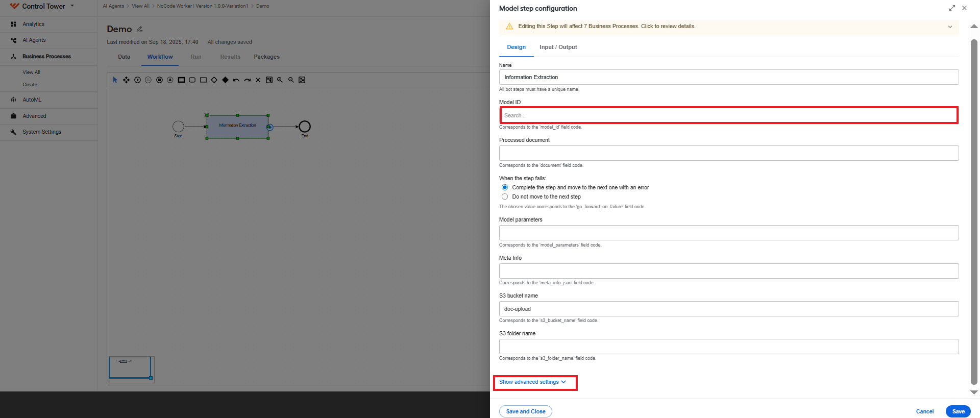Click the NoCode Worker breadcrumb link
This screenshot has height=418, width=980.
pos(202,6)
